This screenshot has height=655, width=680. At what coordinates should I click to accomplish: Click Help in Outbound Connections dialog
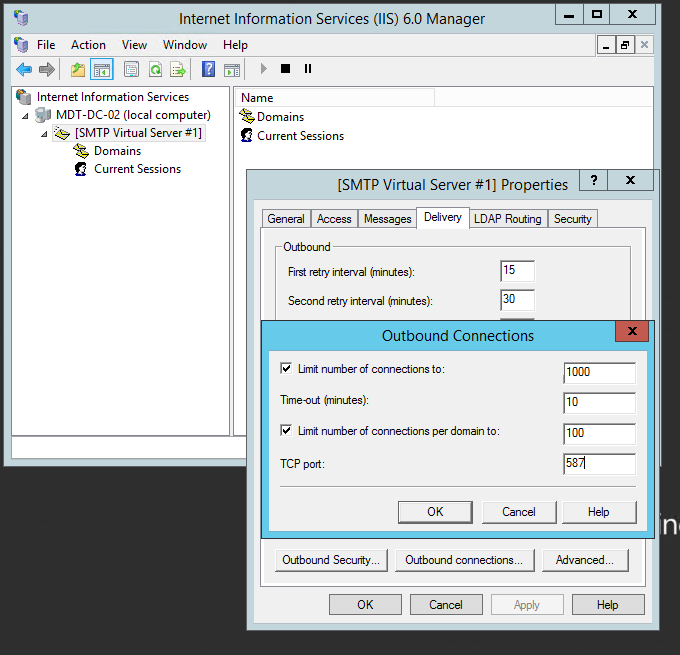(x=599, y=512)
